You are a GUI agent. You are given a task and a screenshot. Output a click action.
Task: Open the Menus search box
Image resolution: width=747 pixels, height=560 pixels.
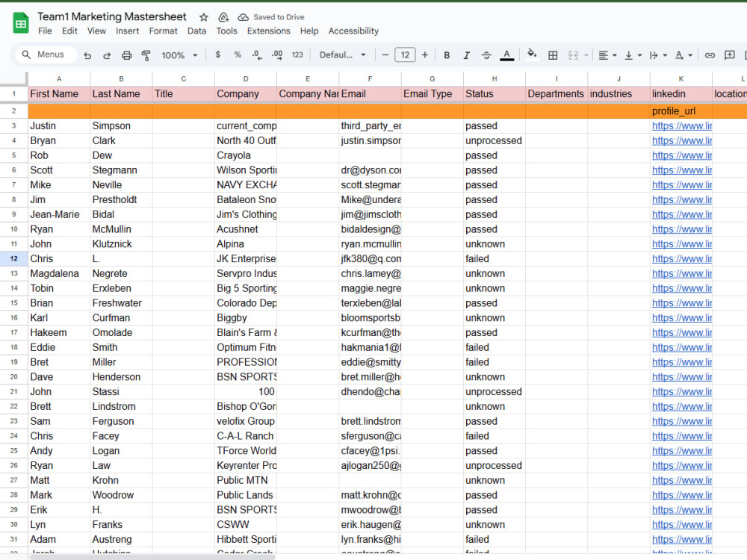[x=46, y=55]
